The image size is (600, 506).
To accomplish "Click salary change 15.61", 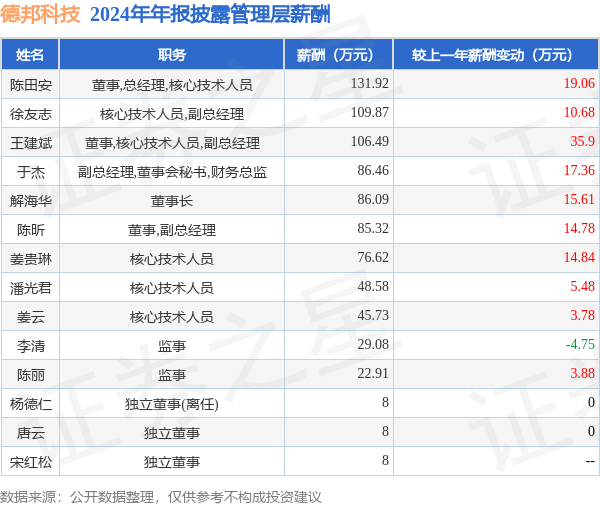I will tap(579, 199).
